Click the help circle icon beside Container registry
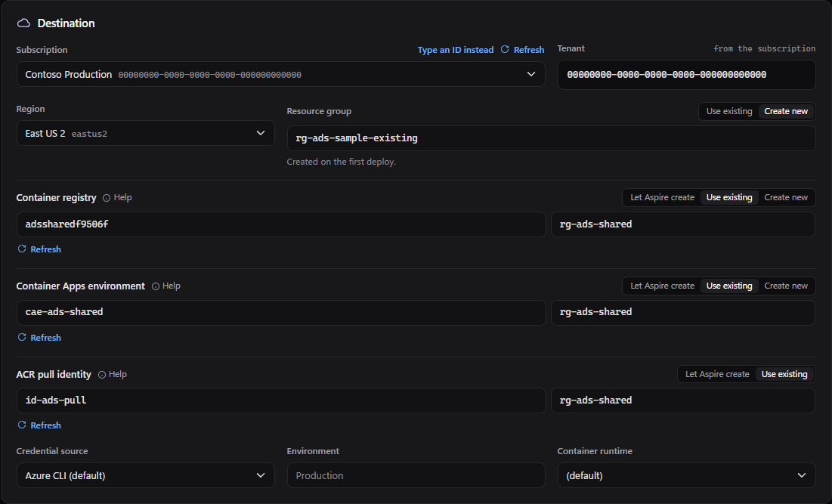Viewport: 832px width, 504px height. (x=107, y=198)
